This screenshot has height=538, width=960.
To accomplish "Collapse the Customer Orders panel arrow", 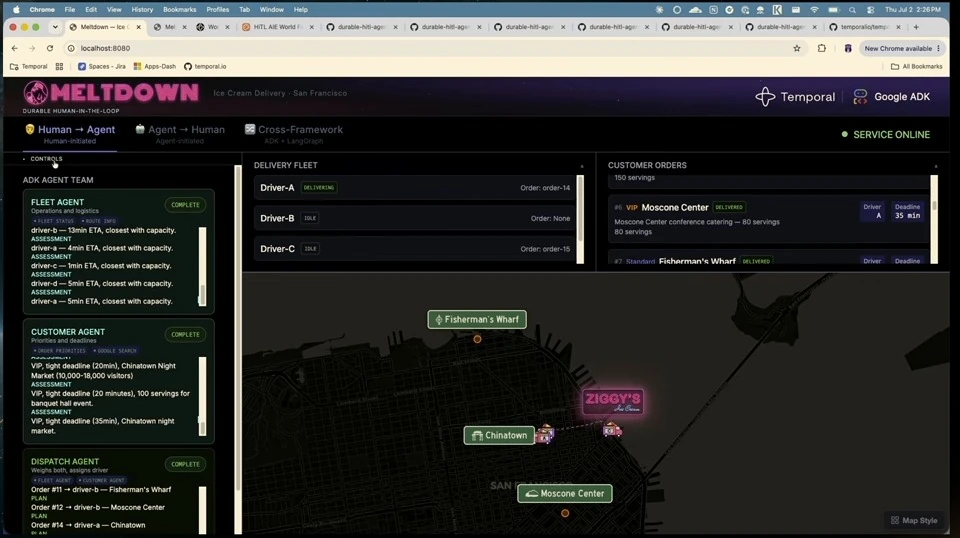I will coord(936,166).
